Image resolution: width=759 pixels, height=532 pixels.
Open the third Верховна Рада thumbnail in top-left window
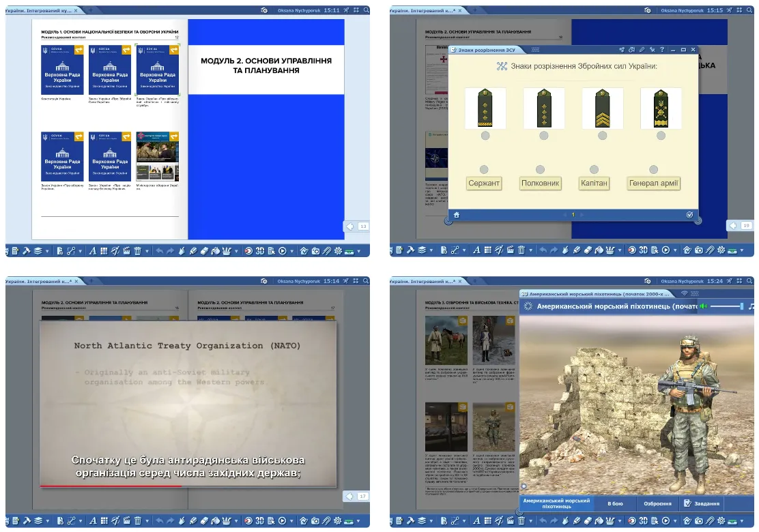click(158, 70)
